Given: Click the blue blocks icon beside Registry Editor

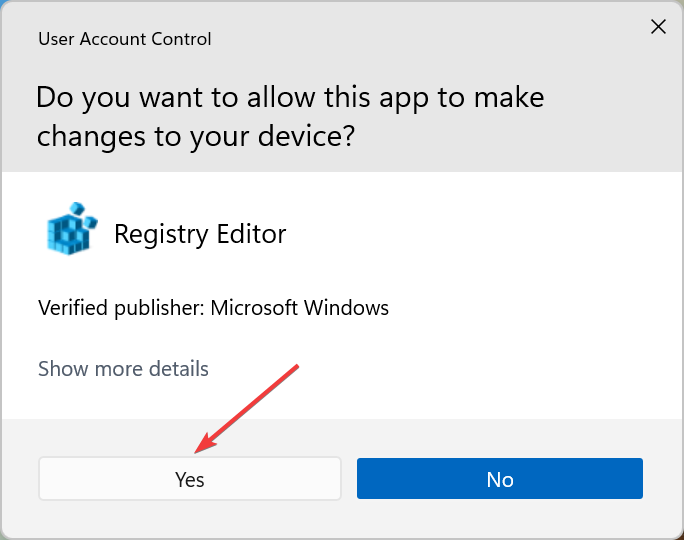Looking at the screenshot, I should (72, 231).
